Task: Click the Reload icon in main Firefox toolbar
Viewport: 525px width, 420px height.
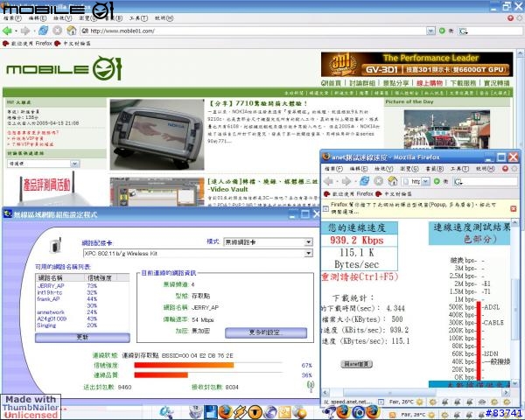Action: 42,31
